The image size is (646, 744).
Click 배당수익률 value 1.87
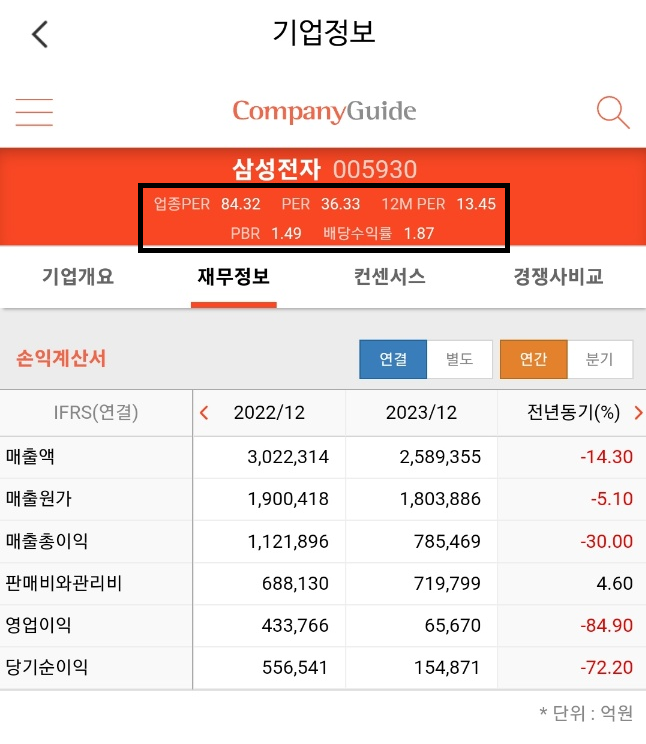coord(419,233)
